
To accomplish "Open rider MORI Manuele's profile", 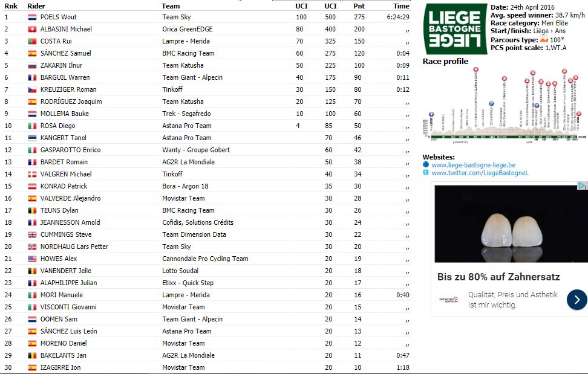I will [62, 295].
